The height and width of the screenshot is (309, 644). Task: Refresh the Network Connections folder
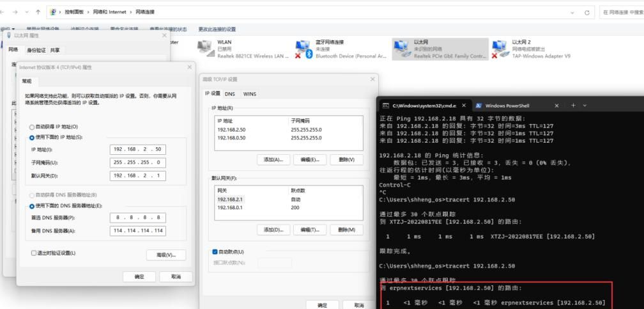coord(587,13)
